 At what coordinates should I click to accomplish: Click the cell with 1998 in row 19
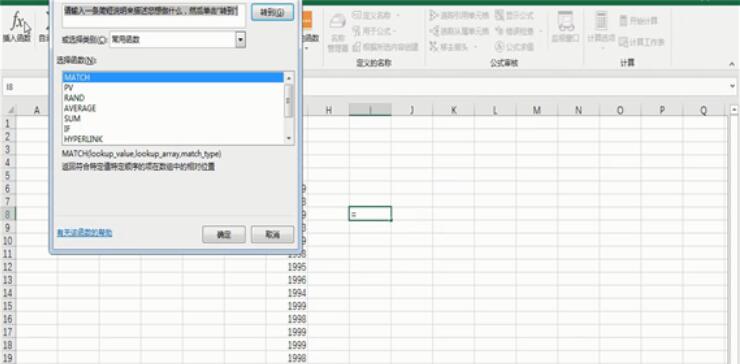click(286, 358)
